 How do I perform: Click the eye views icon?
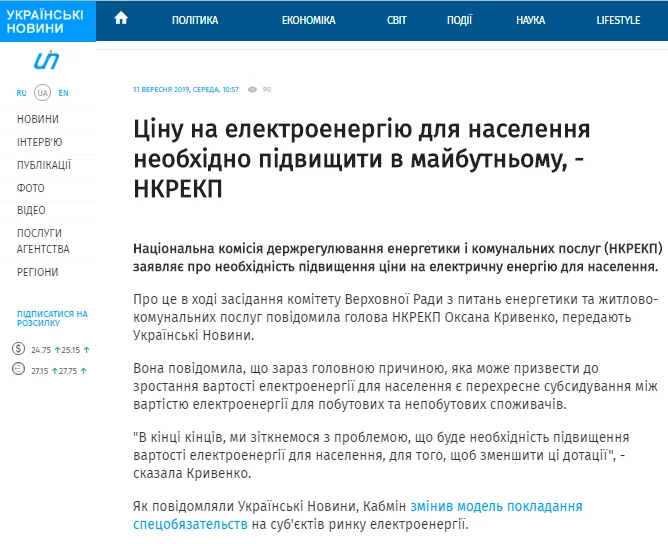coord(253,89)
